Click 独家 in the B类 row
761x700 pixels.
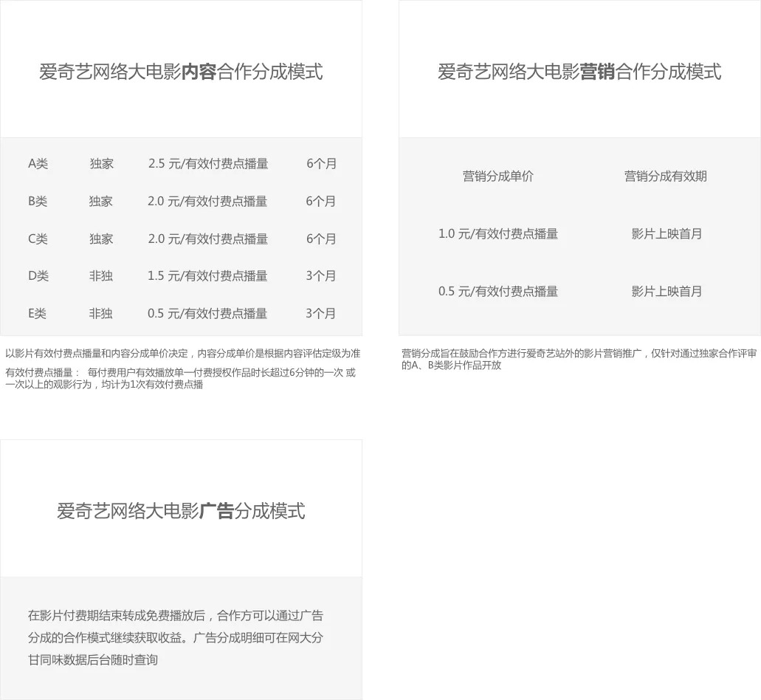101,201
